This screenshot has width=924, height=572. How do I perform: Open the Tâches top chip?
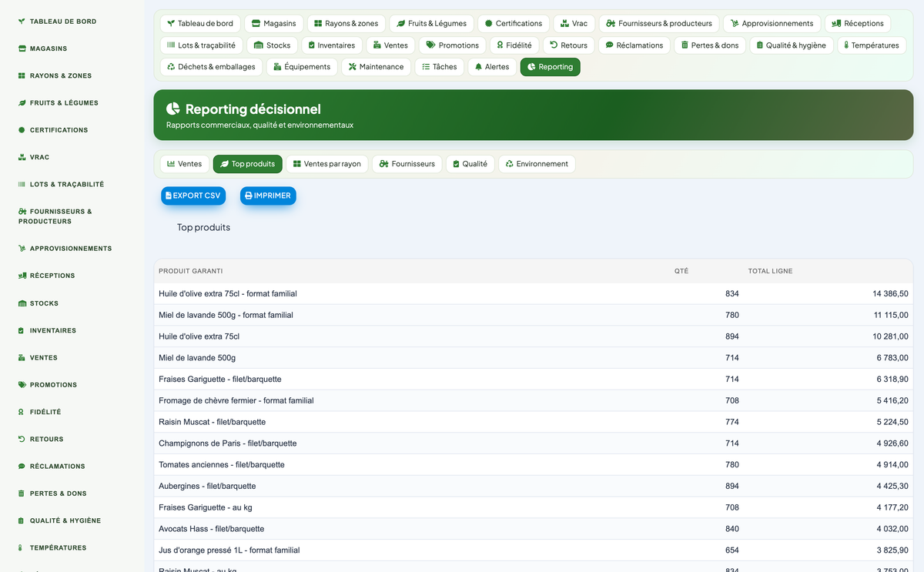[439, 67]
